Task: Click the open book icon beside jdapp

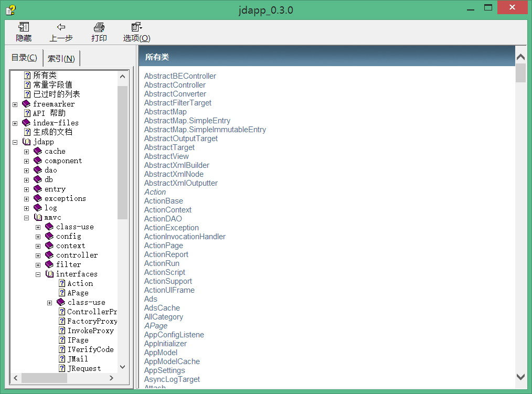Action: click(x=26, y=142)
